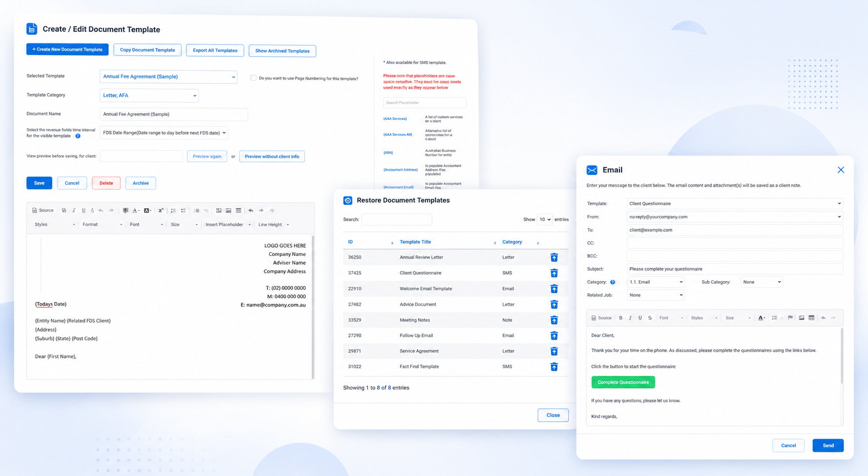The width and height of the screenshot is (868, 476).
Task: Open the FDS Date Range dropdown
Action: click(164, 133)
